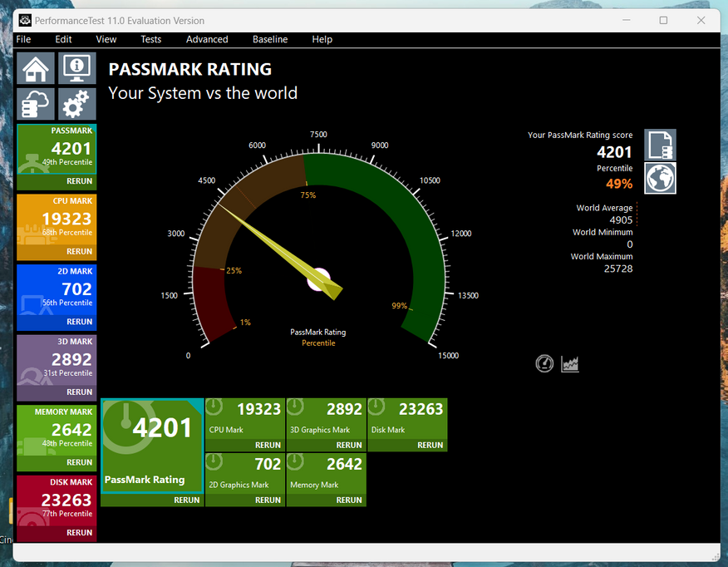728x567 pixels.
Task: Go to the Home screen icon
Action: pyautogui.click(x=36, y=68)
